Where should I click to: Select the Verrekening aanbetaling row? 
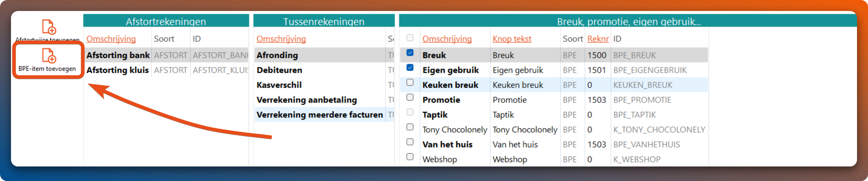(307, 100)
